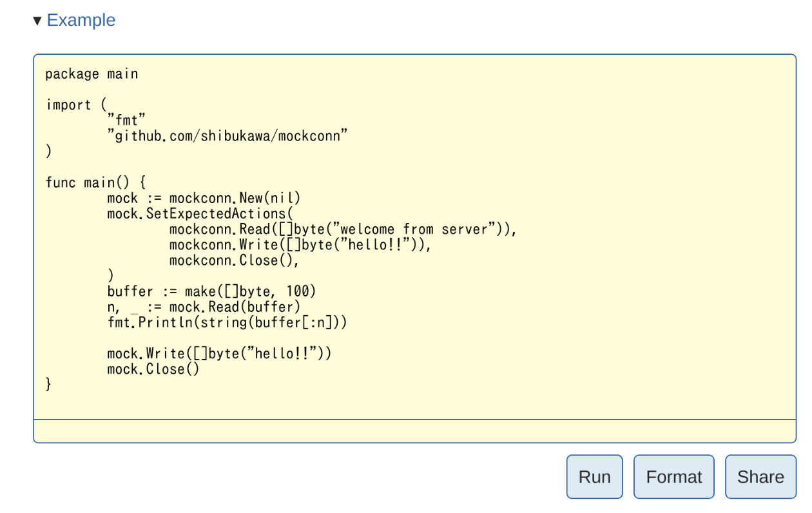Click the github.com/shibukawa/mockconn import path
Image resolution: width=812 pixels, height=513 pixels.
click(228, 136)
